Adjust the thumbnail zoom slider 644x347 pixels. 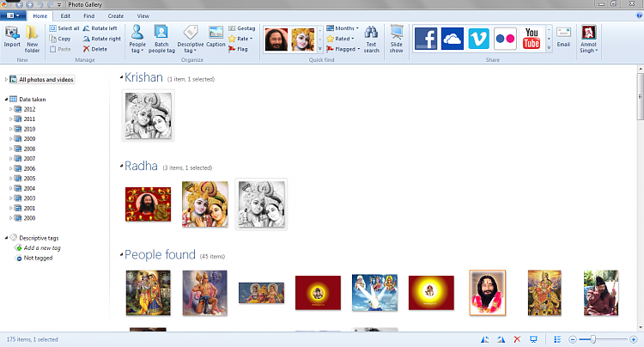coord(592,339)
